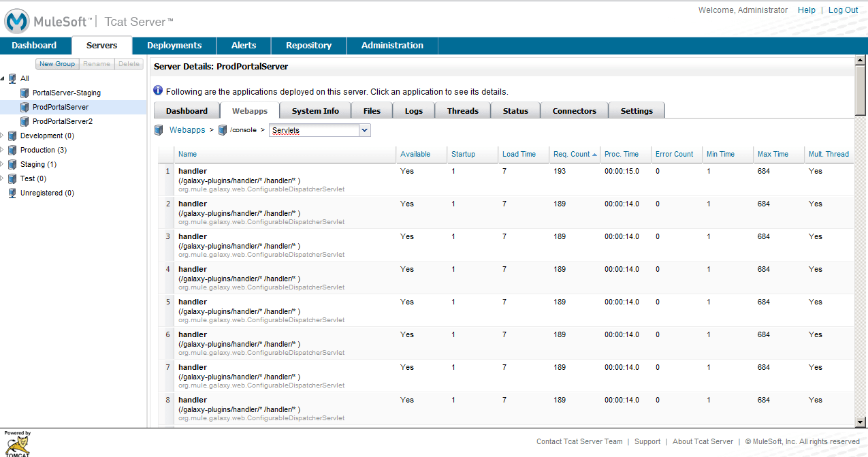The height and width of the screenshot is (457, 868).
Task: Switch to the Settings tab
Action: [x=637, y=111]
